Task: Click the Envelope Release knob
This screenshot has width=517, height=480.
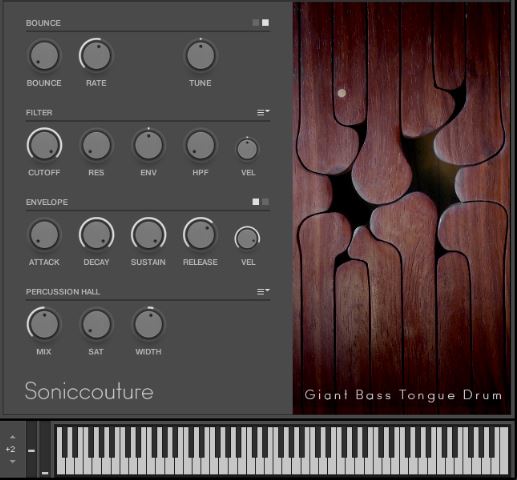Action: coord(200,235)
